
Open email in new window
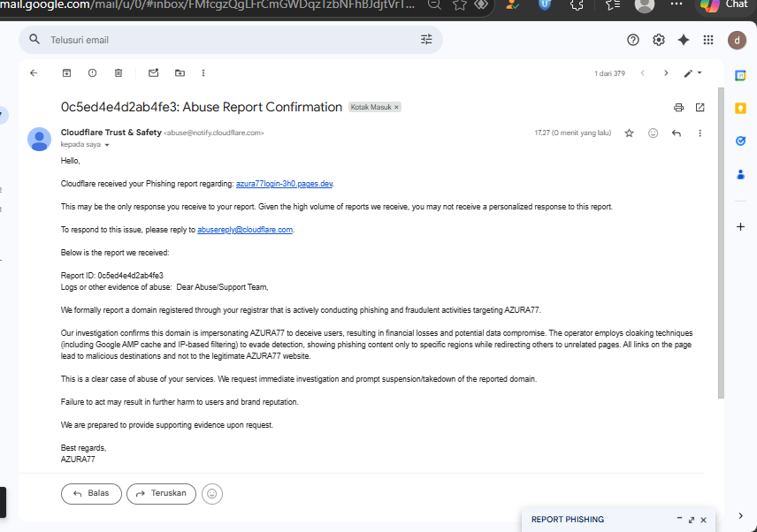click(700, 108)
